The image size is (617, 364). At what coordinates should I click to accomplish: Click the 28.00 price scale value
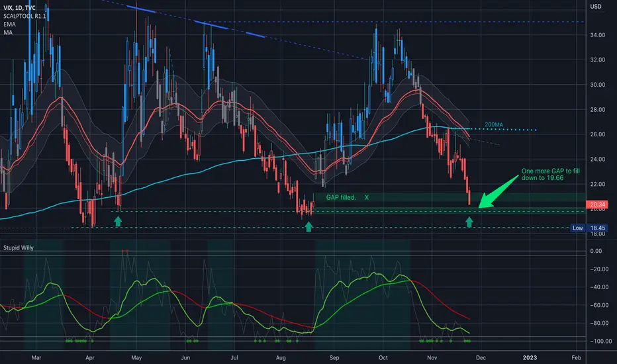pos(597,109)
